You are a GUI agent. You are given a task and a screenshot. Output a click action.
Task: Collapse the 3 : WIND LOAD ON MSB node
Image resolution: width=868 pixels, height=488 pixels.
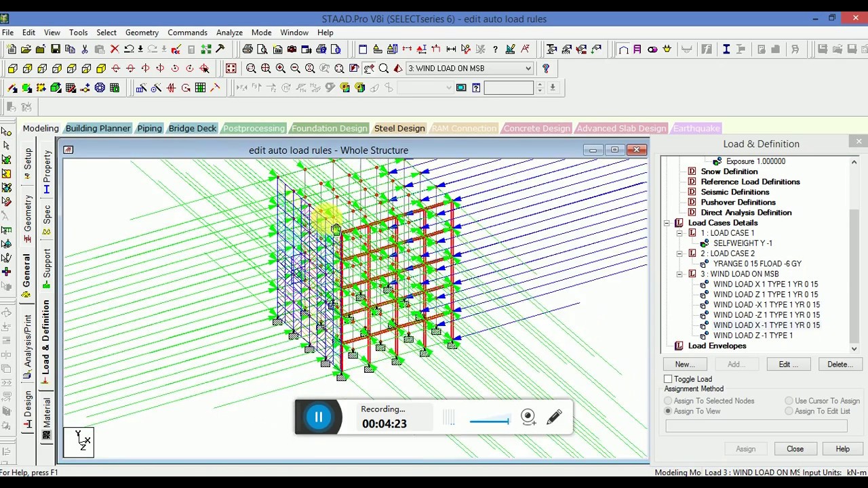(x=679, y=274)
